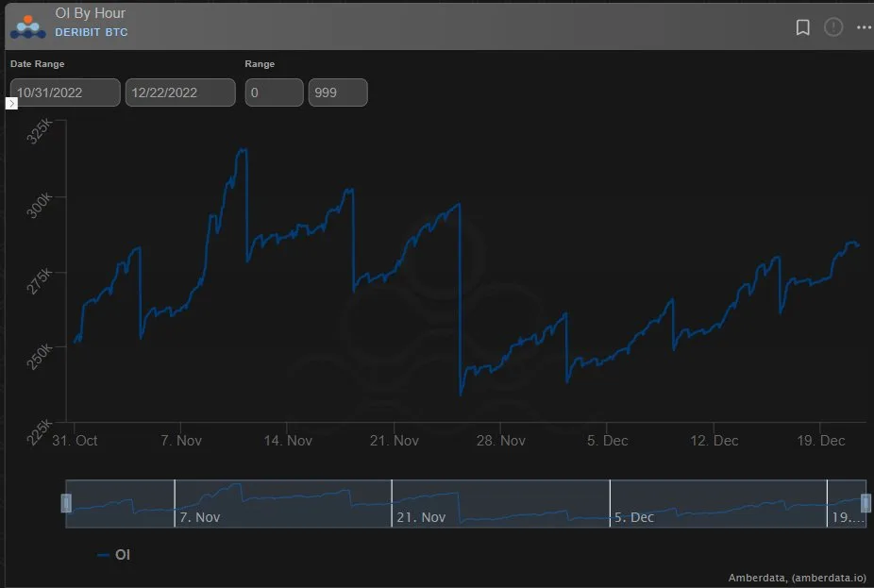
Task: Click the 5. Dec marker in navigator
Action: pyautogui.click(x=633, y=517)
